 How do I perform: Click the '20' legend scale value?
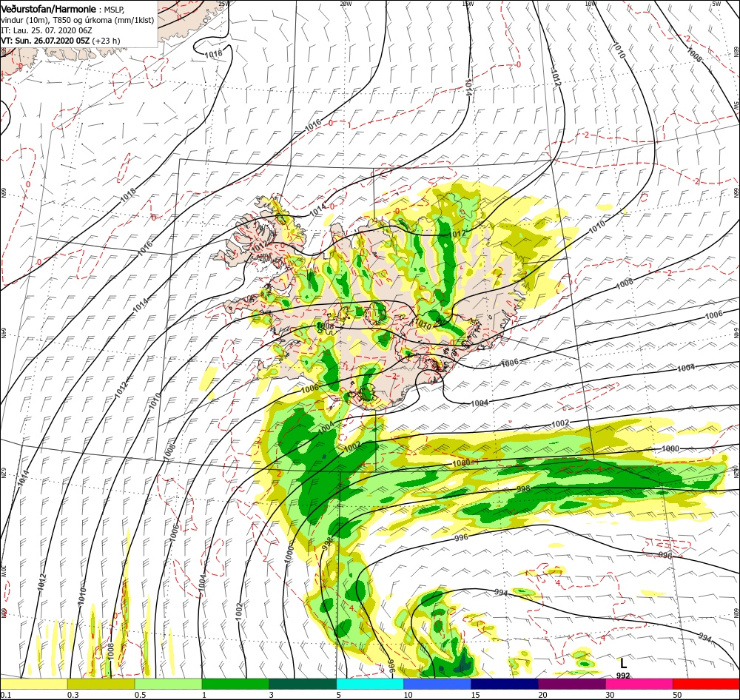click(x=542, y=695)
